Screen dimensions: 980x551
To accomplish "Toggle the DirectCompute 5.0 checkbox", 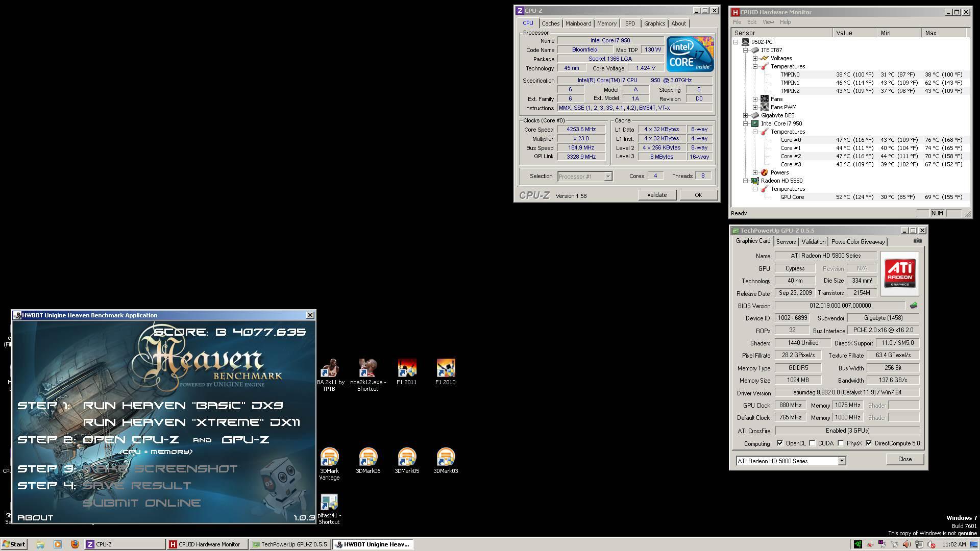I will pos(869,443).
